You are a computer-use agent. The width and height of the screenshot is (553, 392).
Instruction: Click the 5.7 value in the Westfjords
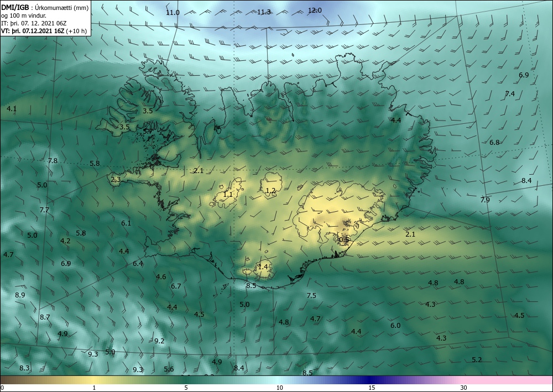pyautogui.click(x=148, y=131)
